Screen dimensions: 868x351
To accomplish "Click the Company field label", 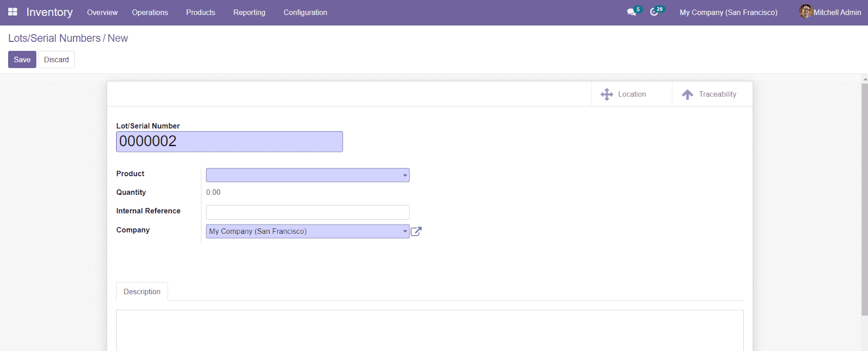I will (x=133, y=230).
